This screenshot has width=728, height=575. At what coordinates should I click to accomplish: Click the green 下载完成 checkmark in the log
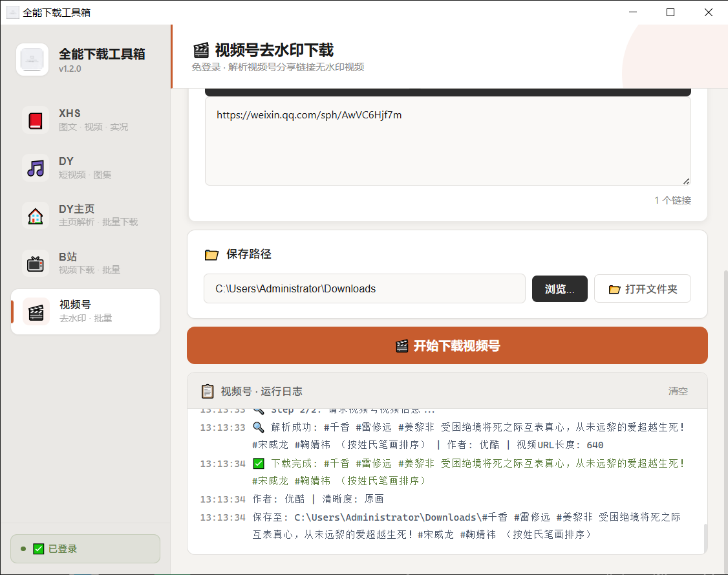click(x=259, y=464)
